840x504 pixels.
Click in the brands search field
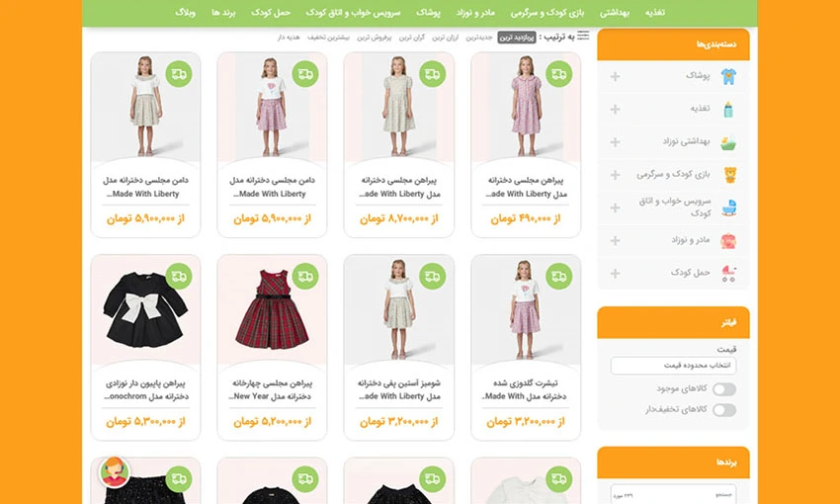point(673,495)
